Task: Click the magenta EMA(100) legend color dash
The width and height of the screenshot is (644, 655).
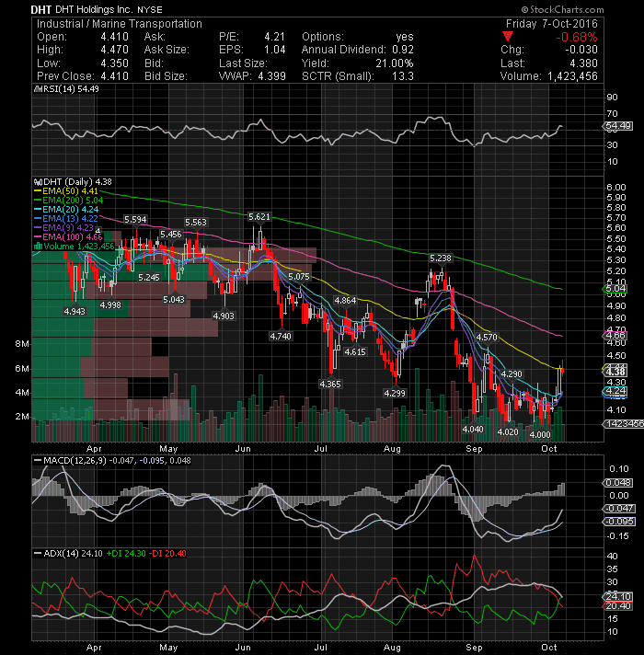Action: click(38, 236)
